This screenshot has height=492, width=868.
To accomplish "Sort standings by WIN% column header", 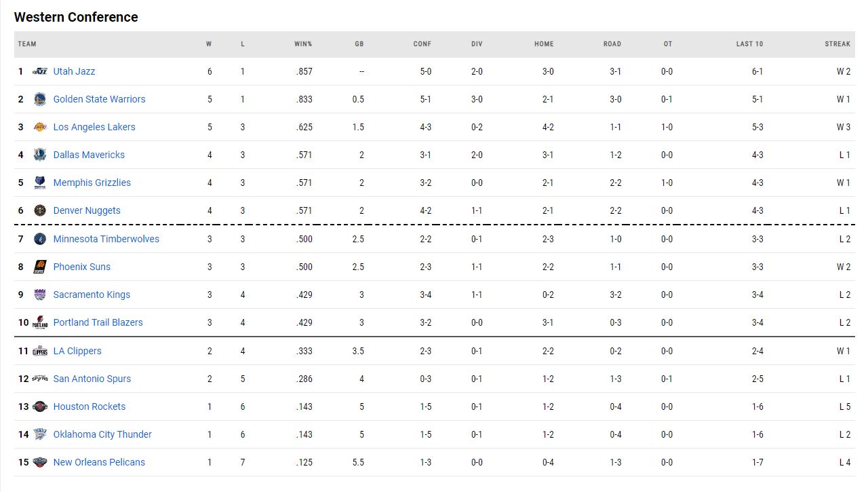I will click(303, 44).
